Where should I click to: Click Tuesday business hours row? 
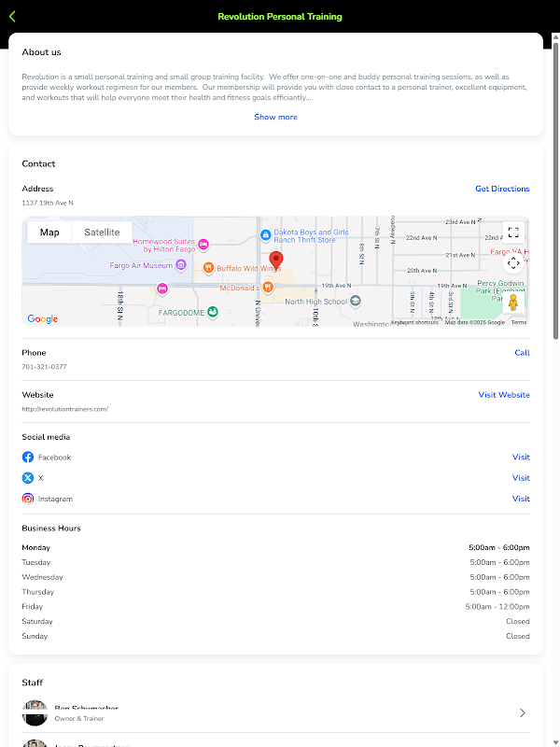pyautogui.click(x=275, y=563)
